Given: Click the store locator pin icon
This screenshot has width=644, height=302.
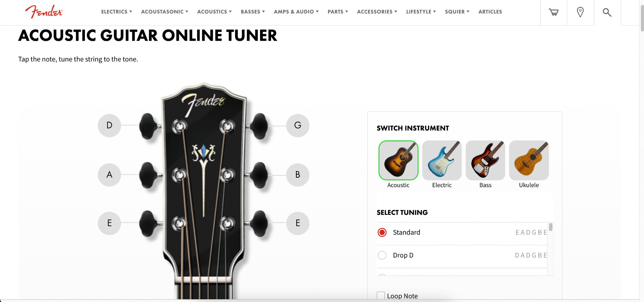Looking at the screenshot, I should (580, 12).
